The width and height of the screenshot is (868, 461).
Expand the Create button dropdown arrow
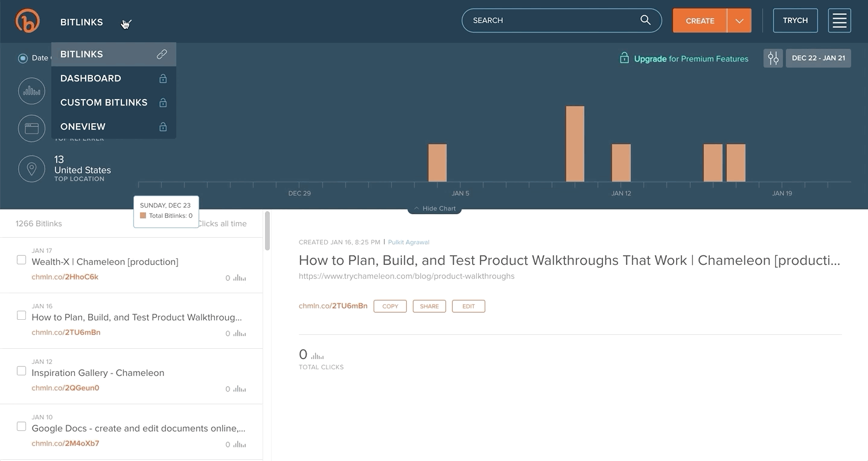click(x=739, y=21)
